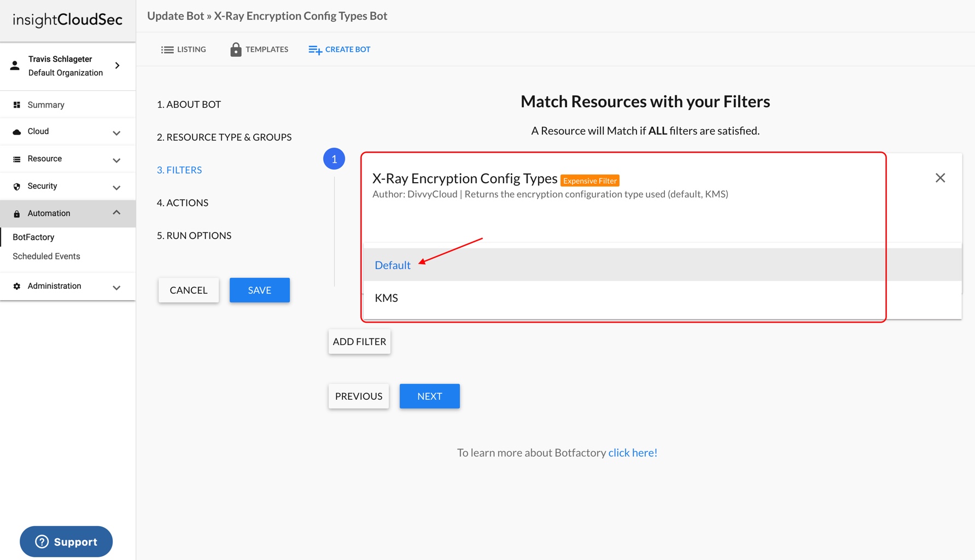The width and height of the screenshot is (975, 560).
Task: Click the Administration label in sidebar
Action: click(x=55, y=286)
